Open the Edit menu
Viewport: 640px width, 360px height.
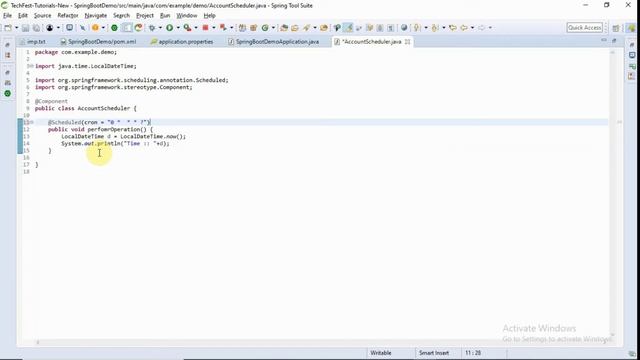[x=23, y=16]
